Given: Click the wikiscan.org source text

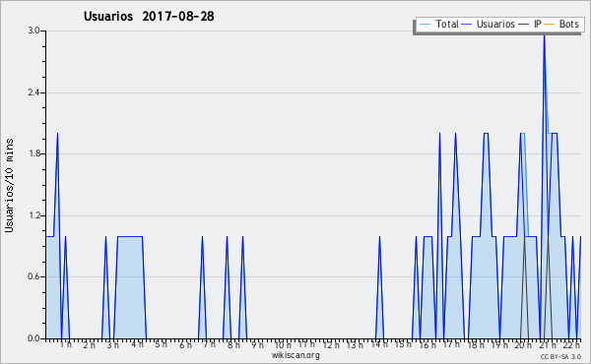Looking at the screenshot, I should [295, 355].
